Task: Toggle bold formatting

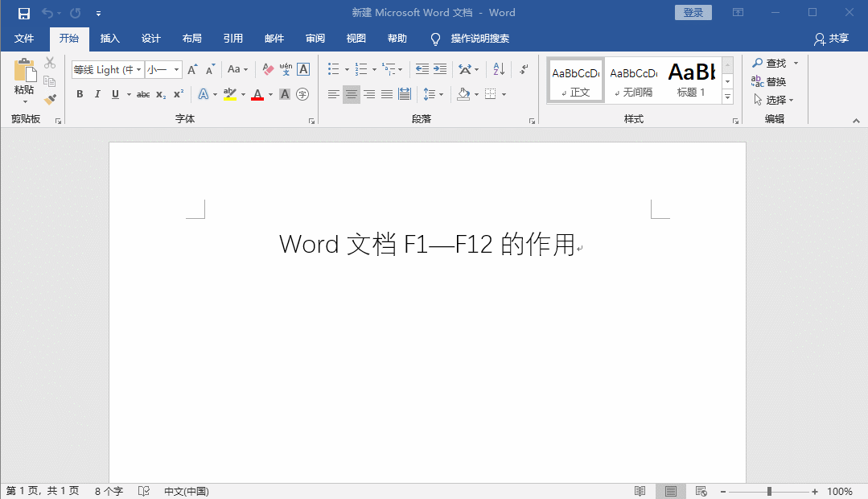Action: pos(79,94)
